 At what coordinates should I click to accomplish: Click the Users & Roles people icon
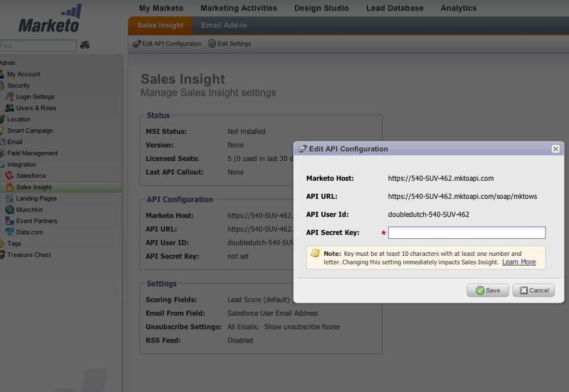(x=10, y=108)
